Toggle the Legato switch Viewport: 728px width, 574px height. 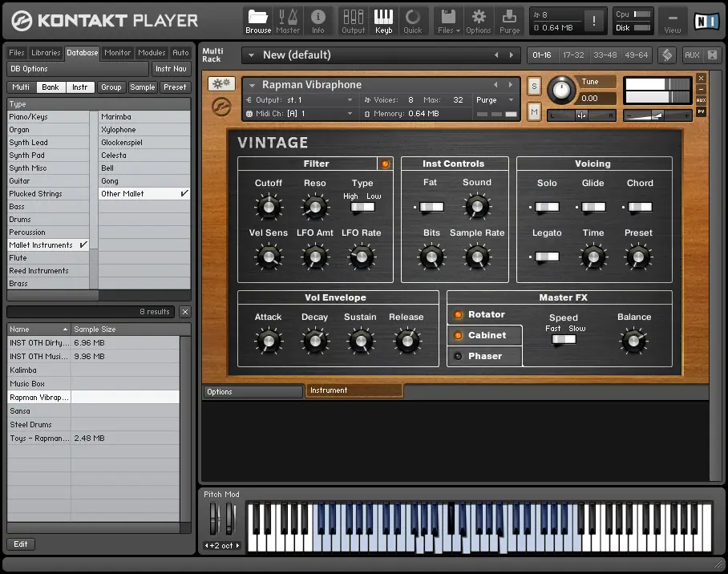pos(547,257)
